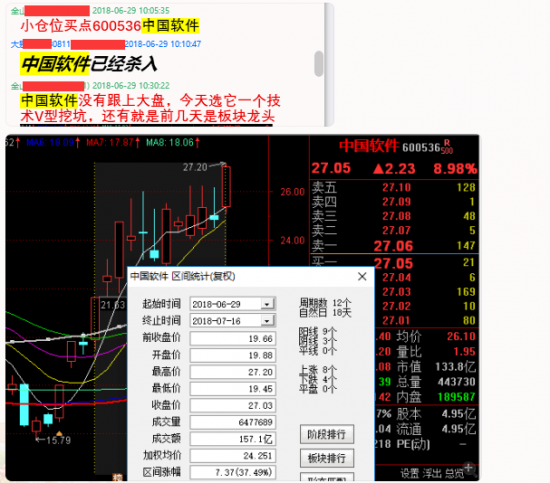Open the 终止时间 date dropdown
Viewport: 550px width, 483px height.
(x=267, y=321)
